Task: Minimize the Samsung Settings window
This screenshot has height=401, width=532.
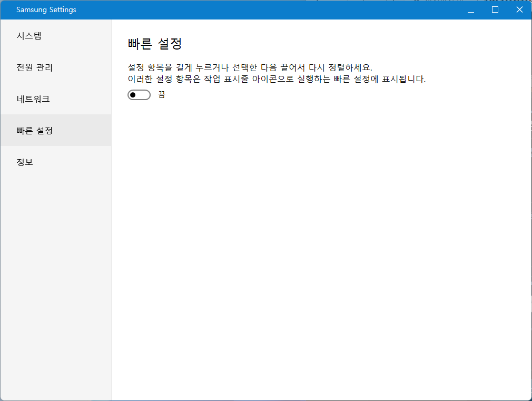Action: (471, 10)
